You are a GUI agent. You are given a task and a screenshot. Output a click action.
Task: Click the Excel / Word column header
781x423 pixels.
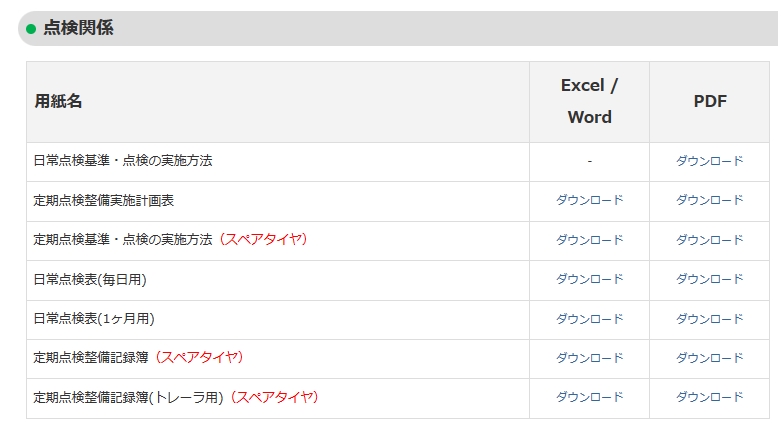tap(589, 101)
